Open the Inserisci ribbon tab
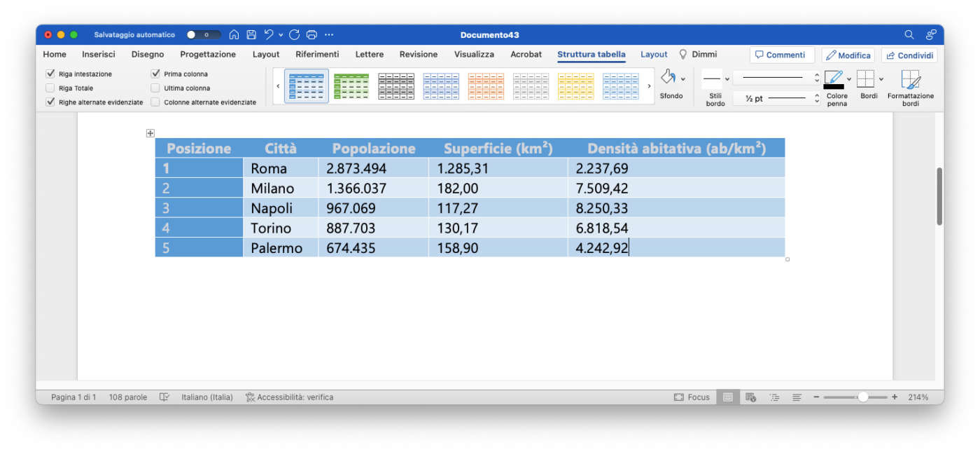This screenshot has height=452, width=980. pyautogui.click(x=99, y=55)
